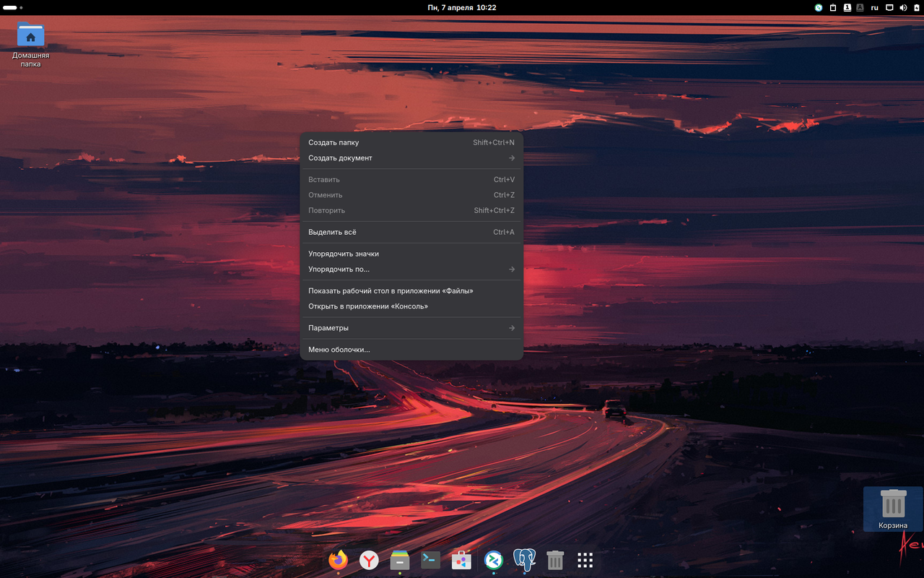The height and width of the screenshot is (578, 924).
Task: Launch the Console terminal from the dock
Action: pos(431,560)
